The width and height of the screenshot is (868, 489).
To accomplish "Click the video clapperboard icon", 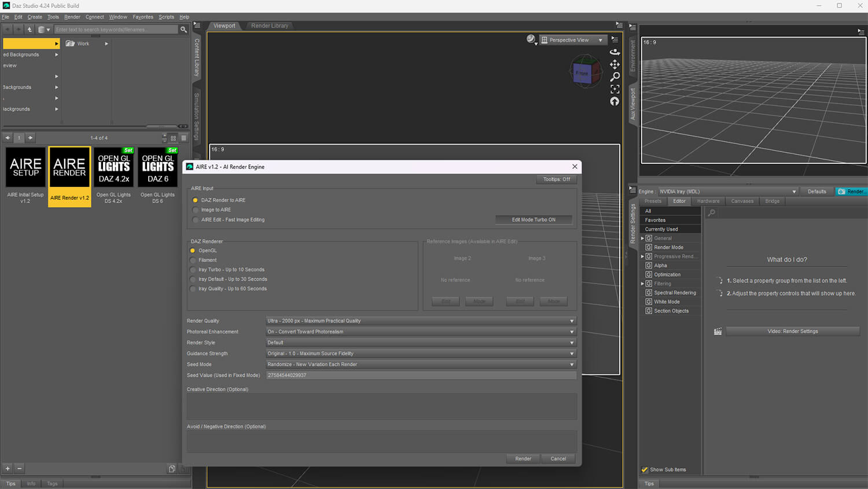I will point(718,332).
